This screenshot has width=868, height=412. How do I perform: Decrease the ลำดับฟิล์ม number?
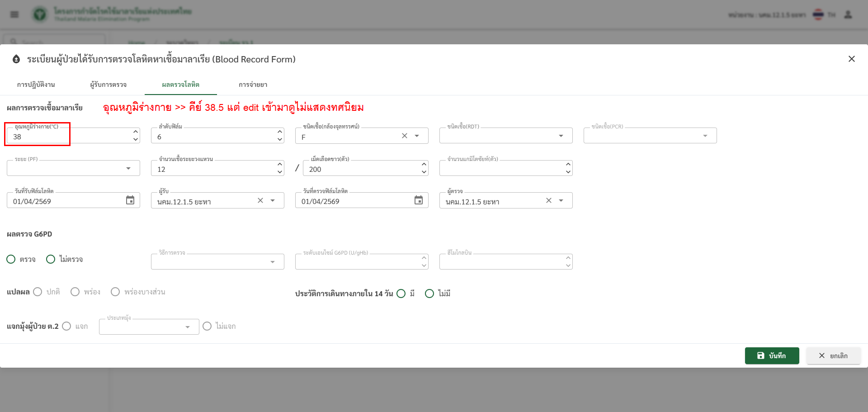pyautogui.click(x=280, y=139)
